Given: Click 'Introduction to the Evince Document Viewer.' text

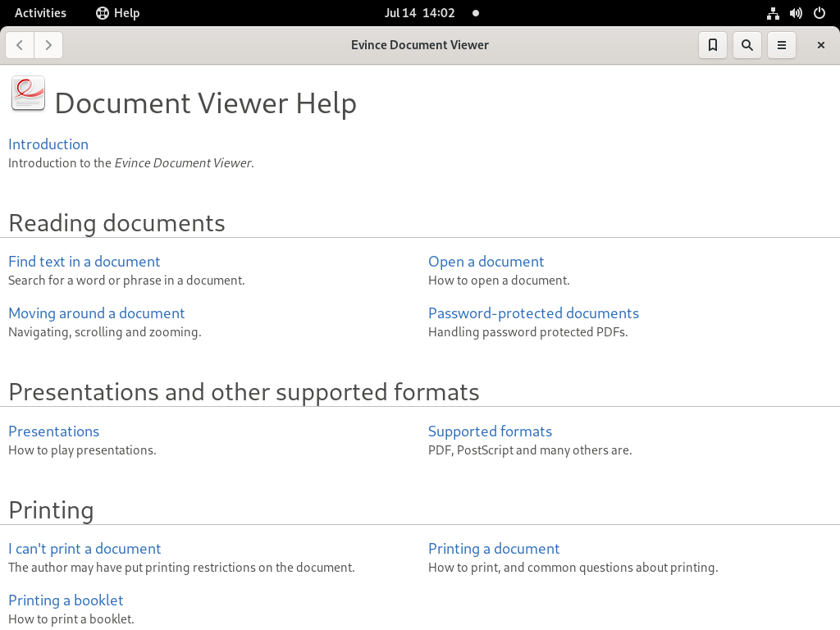Looking at the screenshot, I should [x=131, y=163].
